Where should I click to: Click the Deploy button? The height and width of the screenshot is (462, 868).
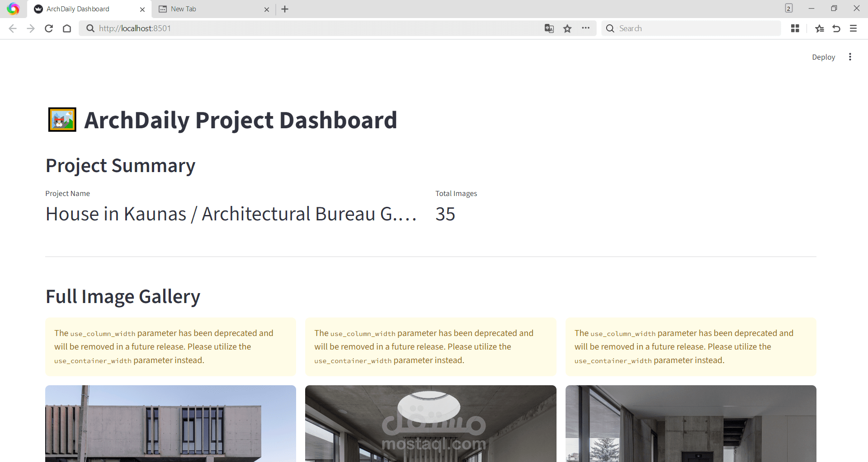(823, 57)
